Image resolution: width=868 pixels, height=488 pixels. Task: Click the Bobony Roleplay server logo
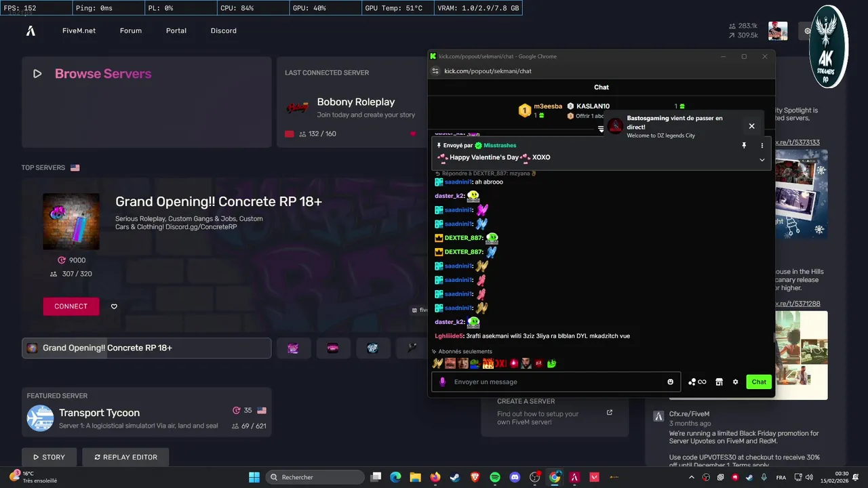297,108
